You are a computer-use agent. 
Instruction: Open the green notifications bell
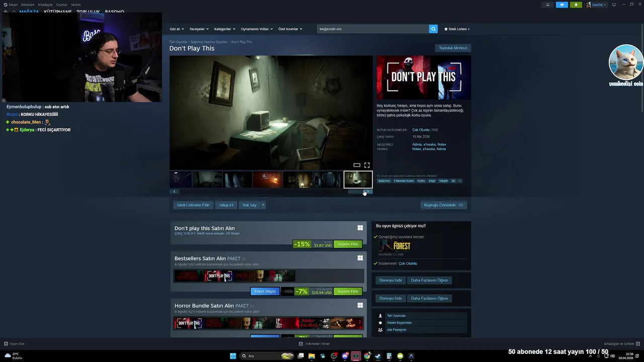(x=576, y=5)
